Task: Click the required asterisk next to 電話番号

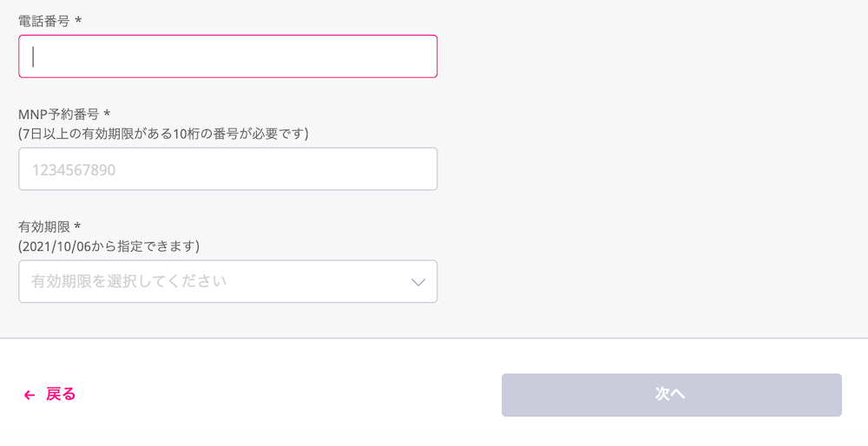Action: tap(78, 19)
